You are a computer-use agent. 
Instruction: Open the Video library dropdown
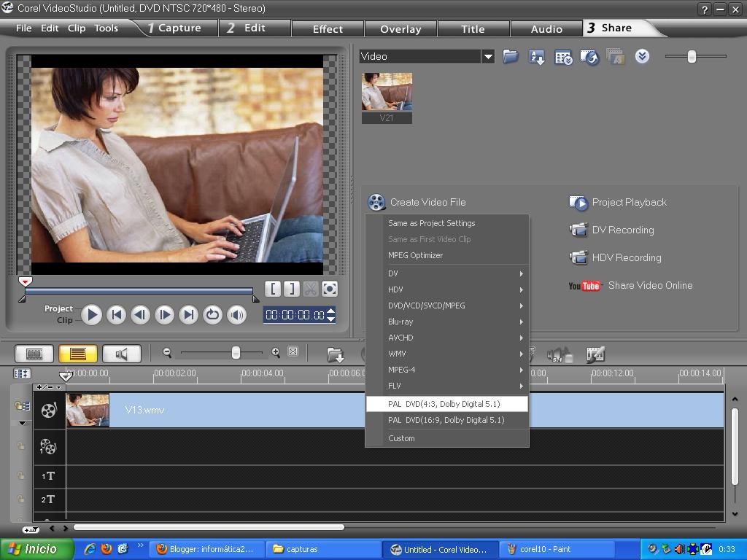pyautogui.click(x=487, y=57)
